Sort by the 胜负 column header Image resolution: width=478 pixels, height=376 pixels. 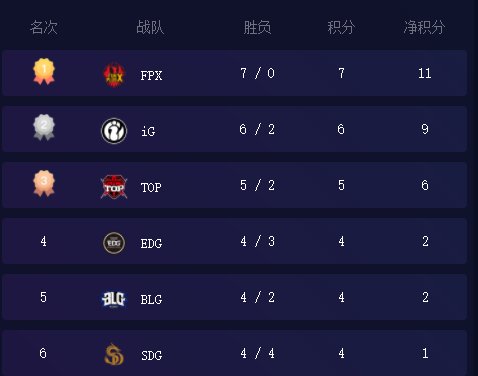257,27
